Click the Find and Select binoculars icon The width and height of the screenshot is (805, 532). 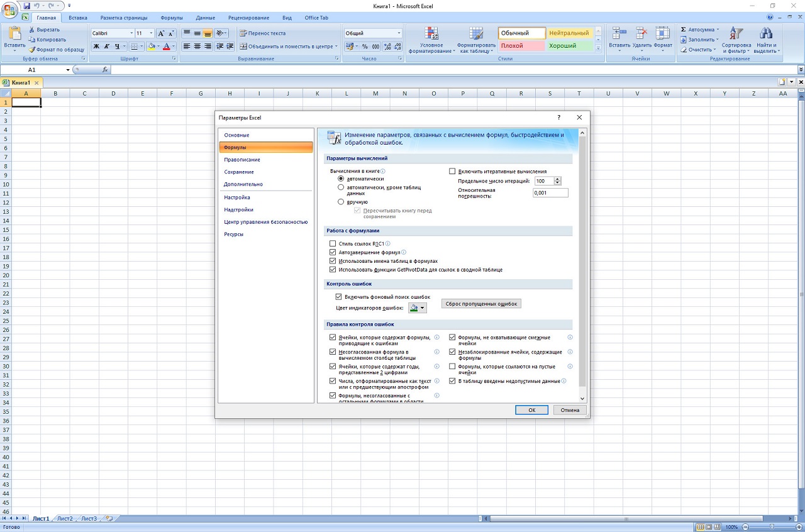[x=765, y=34]
